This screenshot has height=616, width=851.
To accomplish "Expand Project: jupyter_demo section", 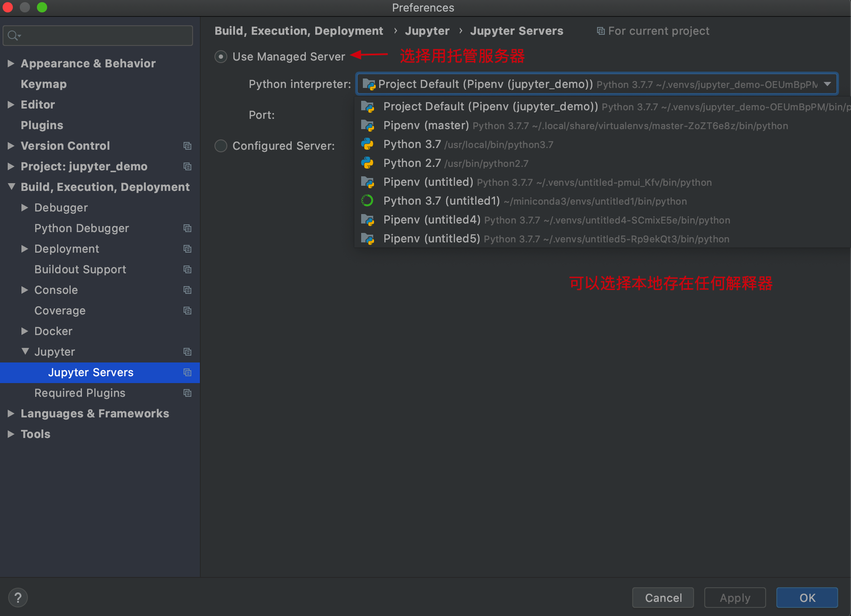I will click(x=11, y=166).
